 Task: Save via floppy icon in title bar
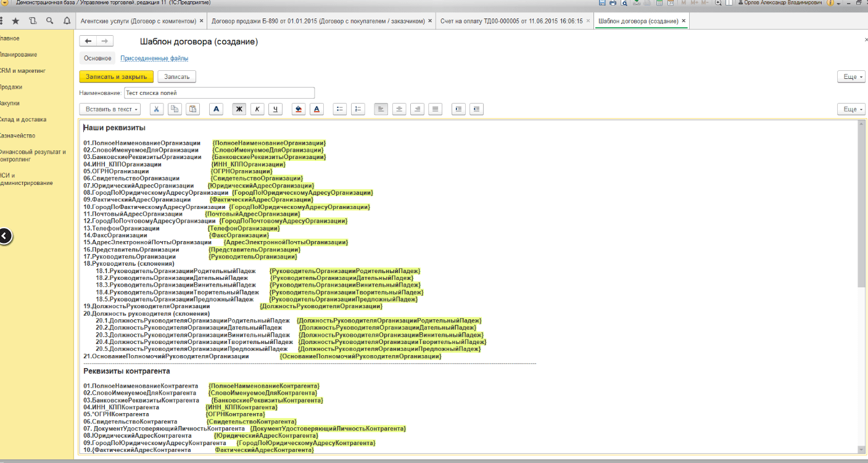pyautogui.click(x=603, y=3)
